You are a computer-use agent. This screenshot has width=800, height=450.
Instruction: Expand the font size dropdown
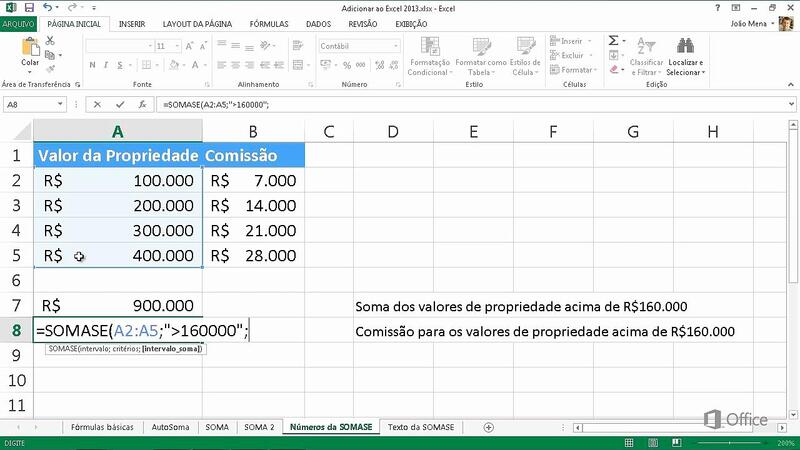176,46
